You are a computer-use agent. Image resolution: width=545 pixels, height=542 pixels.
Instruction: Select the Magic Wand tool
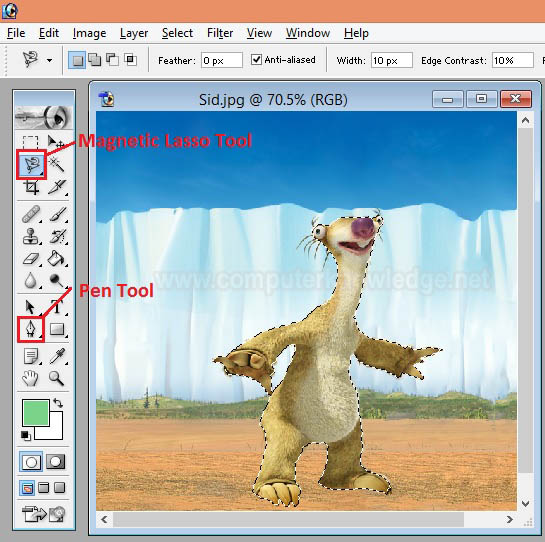(56, 164)
